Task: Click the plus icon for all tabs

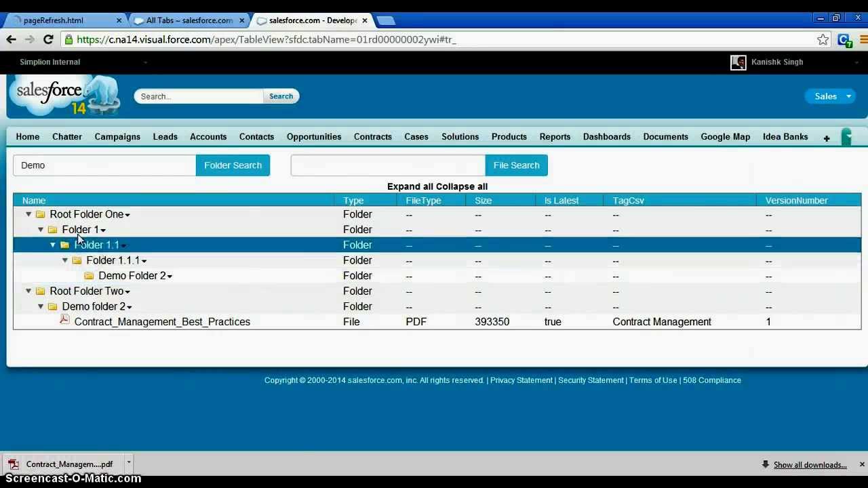Action: click(827, 138)
